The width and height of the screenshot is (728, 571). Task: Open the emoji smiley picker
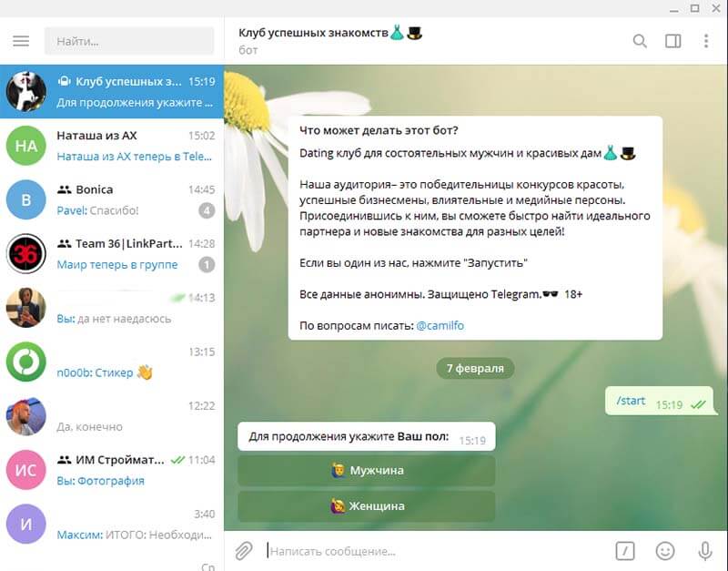click(665, 551)
